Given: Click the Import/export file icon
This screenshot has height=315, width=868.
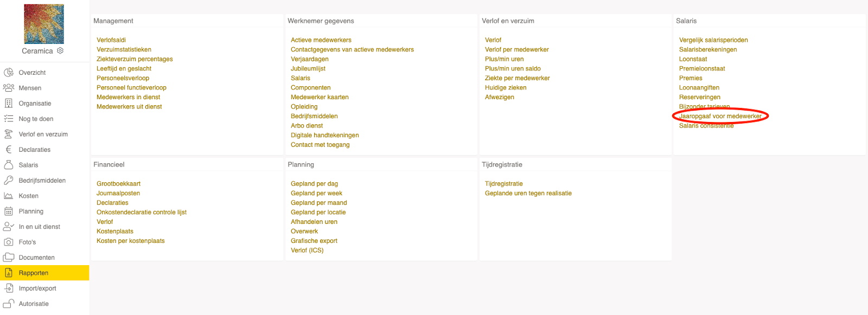Looking at the screenshot, I should pos(9,288).
